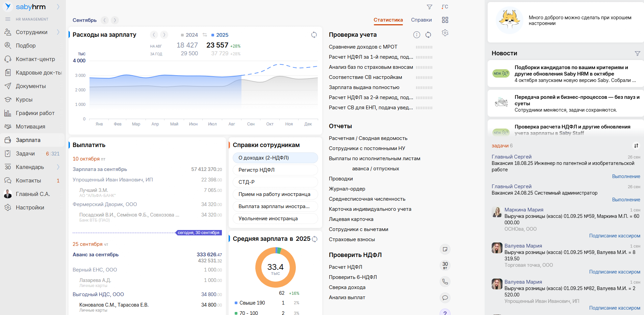Expand the Сотрудники submenu arrow
This screenshot has height=315, width=644.
click(x=58, y=32)
